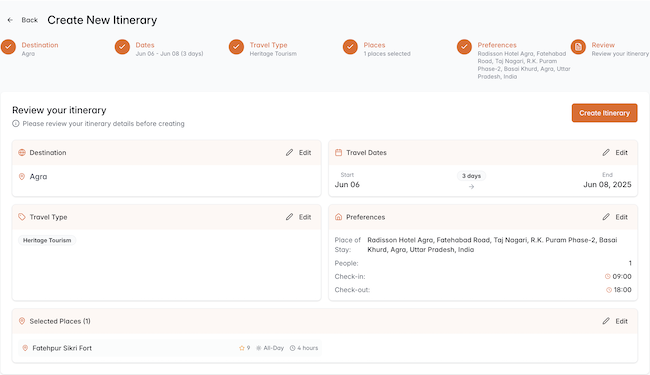Click the globe icon in Destination card
This screenshot has width=650, height=375.
(x=22, y=152)
